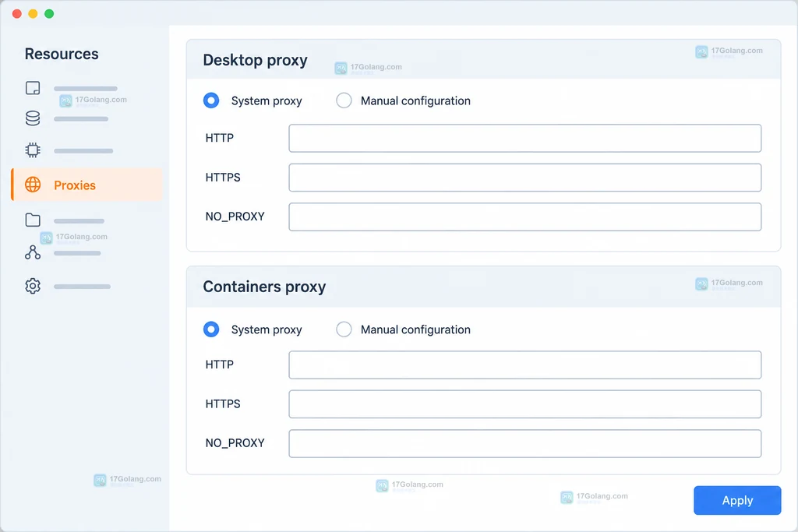Open the CPU chip icon in sidebar

coord(33,150)
